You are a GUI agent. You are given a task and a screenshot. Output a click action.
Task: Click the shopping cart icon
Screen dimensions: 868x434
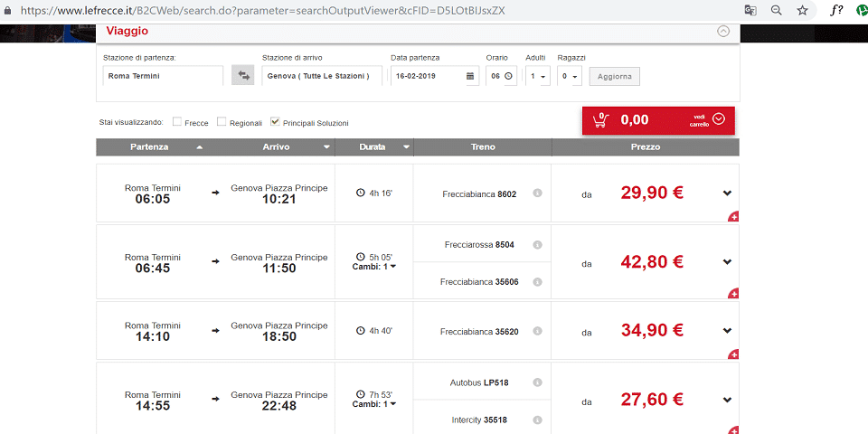click(599, 120)
